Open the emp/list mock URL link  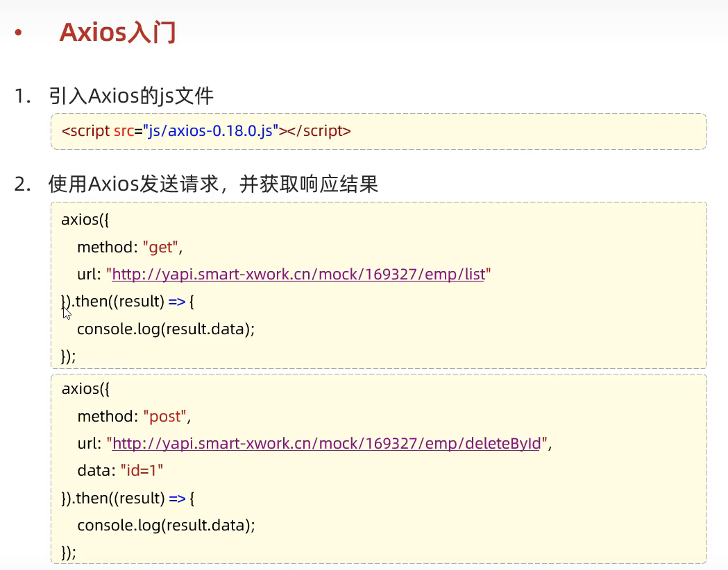tap(298, 275)
